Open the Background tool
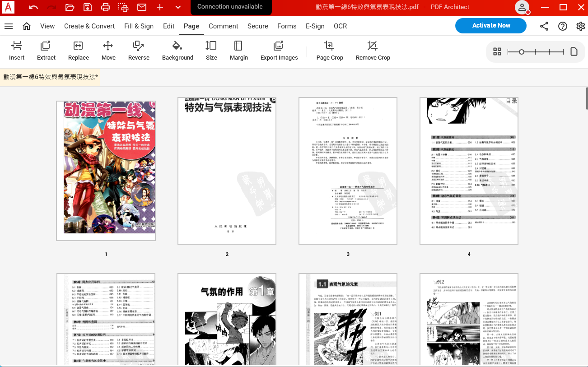Image resolution: width=588 pixels, height=367 pixels. point(177,51)
